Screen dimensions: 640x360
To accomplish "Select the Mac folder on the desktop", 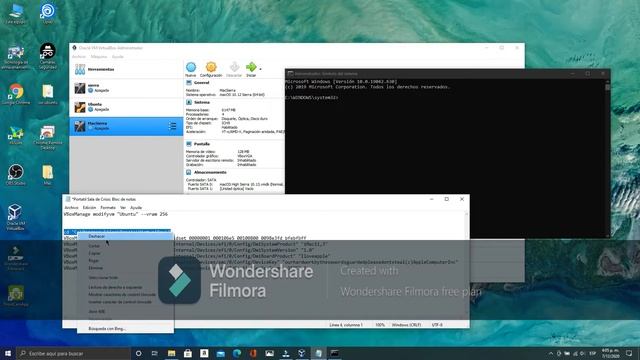I will pyautogui.click(x=48, y=175).
